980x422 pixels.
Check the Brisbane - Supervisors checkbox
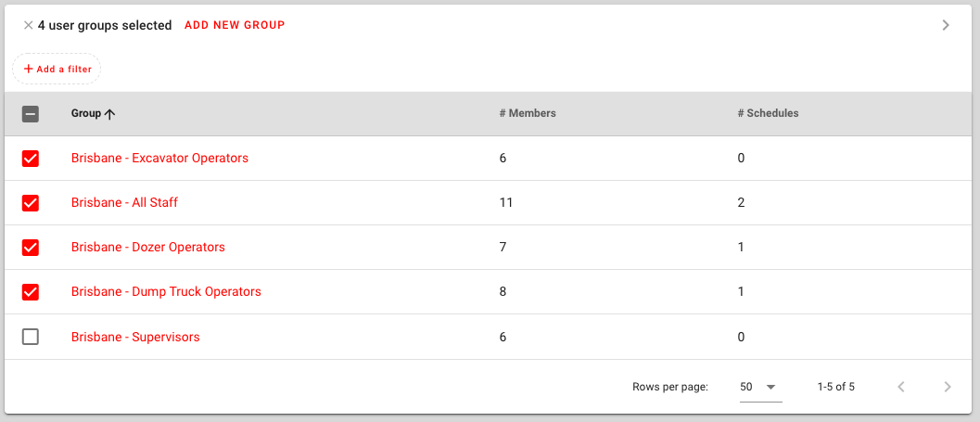[30, 337]
